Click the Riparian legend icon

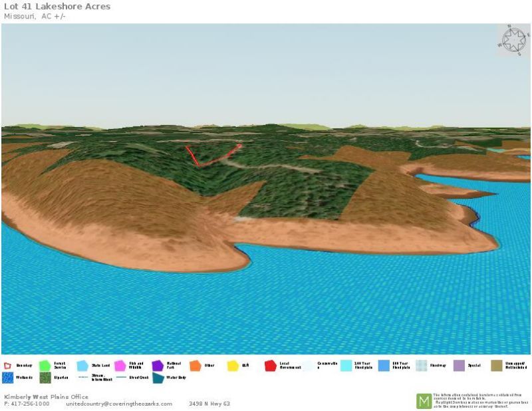45,378
